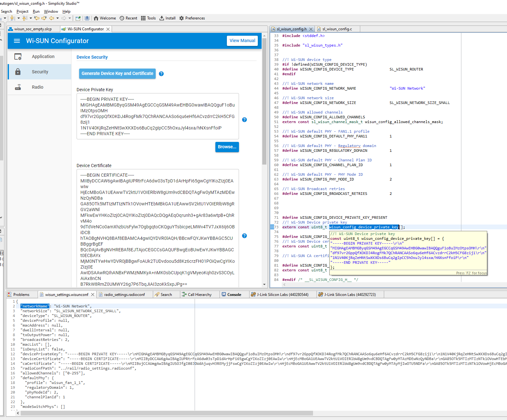Switch to the sl_wisun_config.c editor tab
The height and width of the screenshot is (420, 507).
(337, 29)
